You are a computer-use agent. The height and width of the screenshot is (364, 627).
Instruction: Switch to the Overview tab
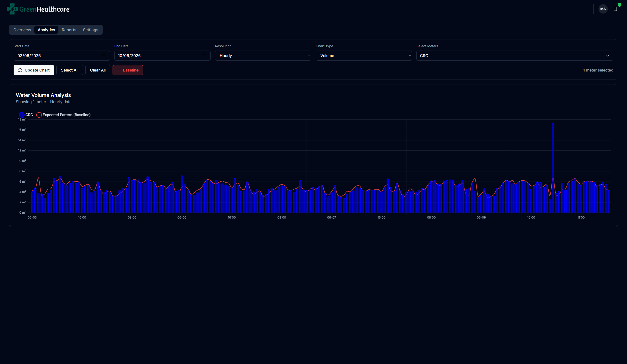pos(22,30)
